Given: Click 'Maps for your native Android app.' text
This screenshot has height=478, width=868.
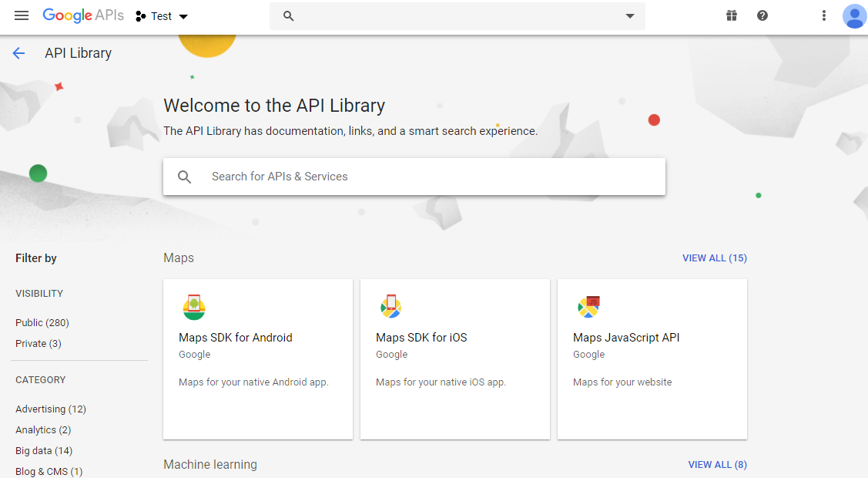Looking at the screenshot, I should (253, 382).
